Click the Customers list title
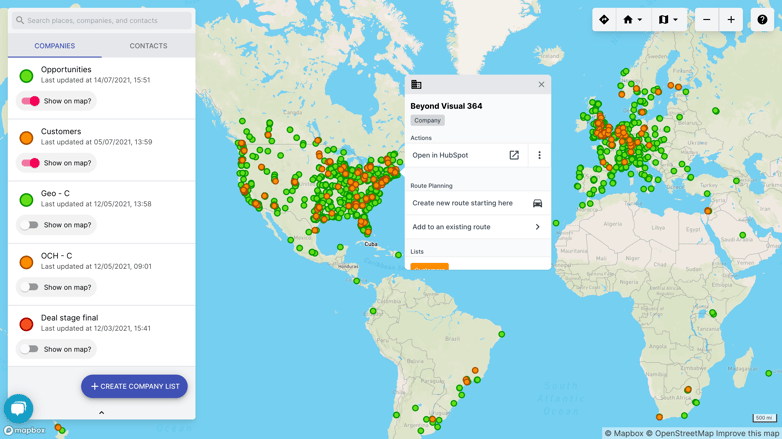Image resolution: width=782 pixels, height=439 pixels. coord(61,131)
